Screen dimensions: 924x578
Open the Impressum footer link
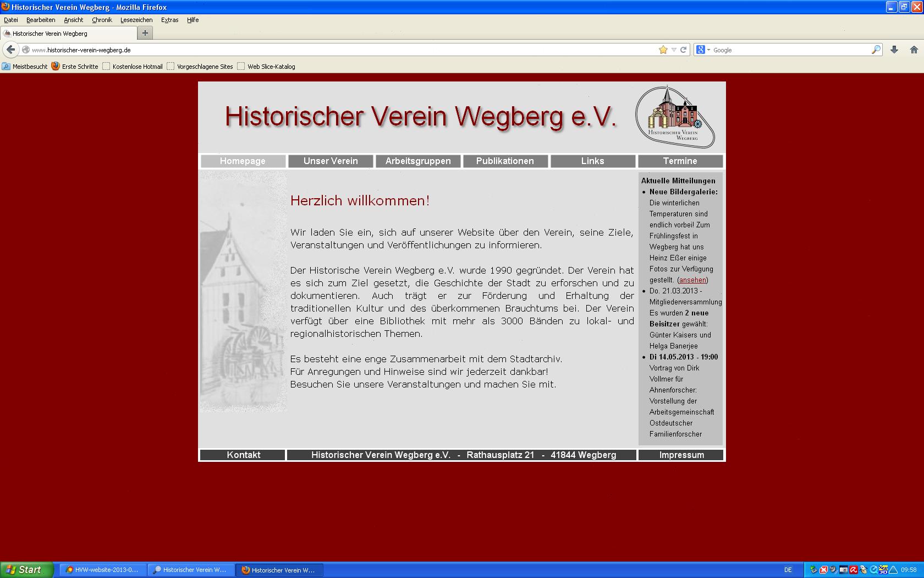point(681,455)
